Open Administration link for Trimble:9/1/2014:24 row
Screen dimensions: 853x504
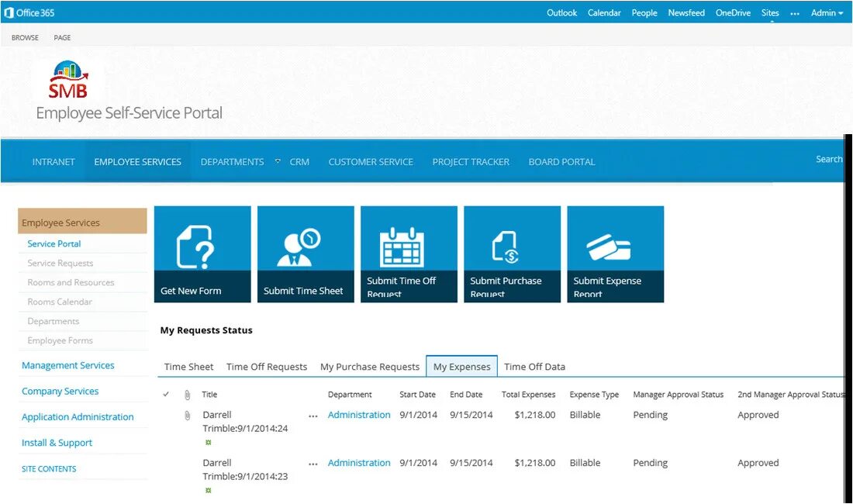(x=359, y=415)
